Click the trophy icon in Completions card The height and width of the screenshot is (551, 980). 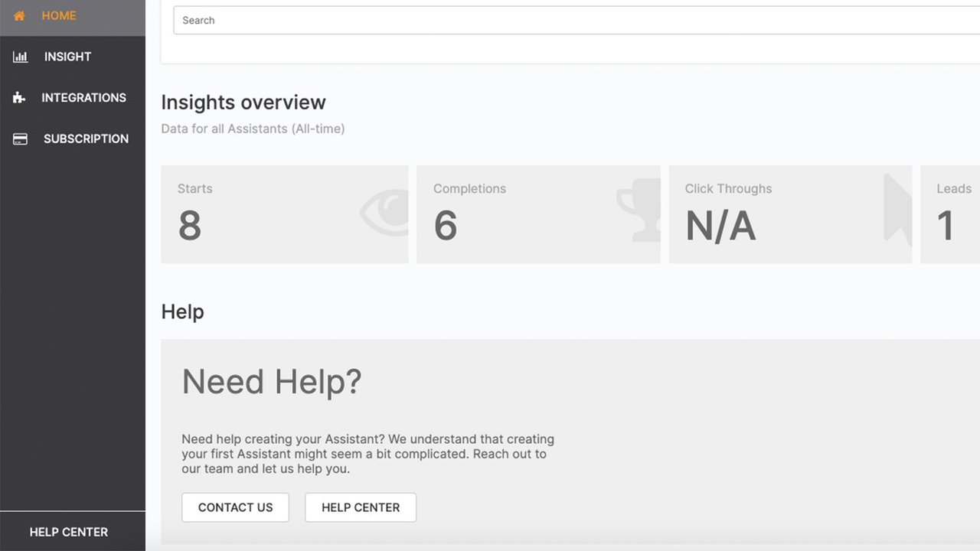(x=639, y=210)
